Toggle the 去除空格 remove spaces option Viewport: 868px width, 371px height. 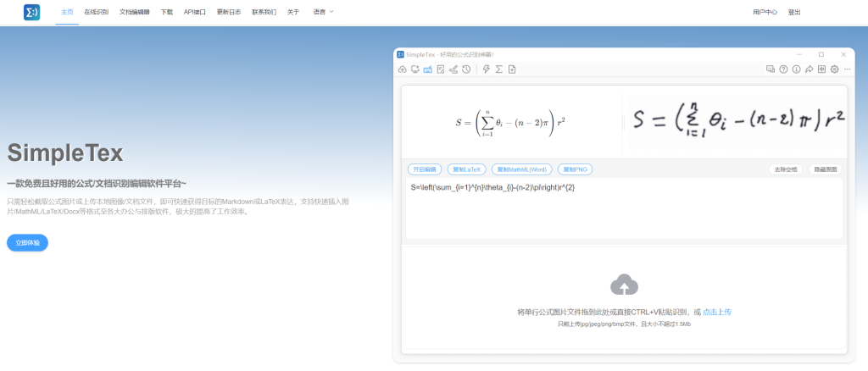(x=786, y=169)
